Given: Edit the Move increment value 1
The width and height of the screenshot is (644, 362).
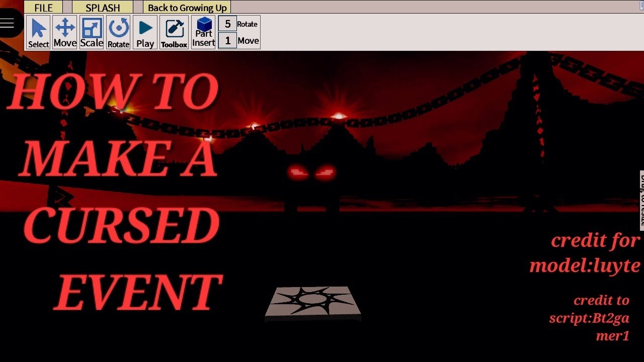Looking at the screenshot, I should click(228, 41).
